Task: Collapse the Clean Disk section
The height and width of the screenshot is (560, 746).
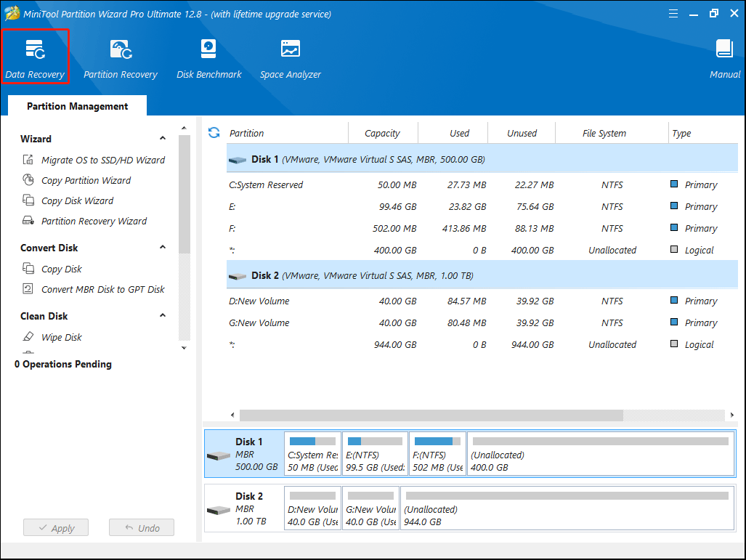Action: [x=163, y=315]
